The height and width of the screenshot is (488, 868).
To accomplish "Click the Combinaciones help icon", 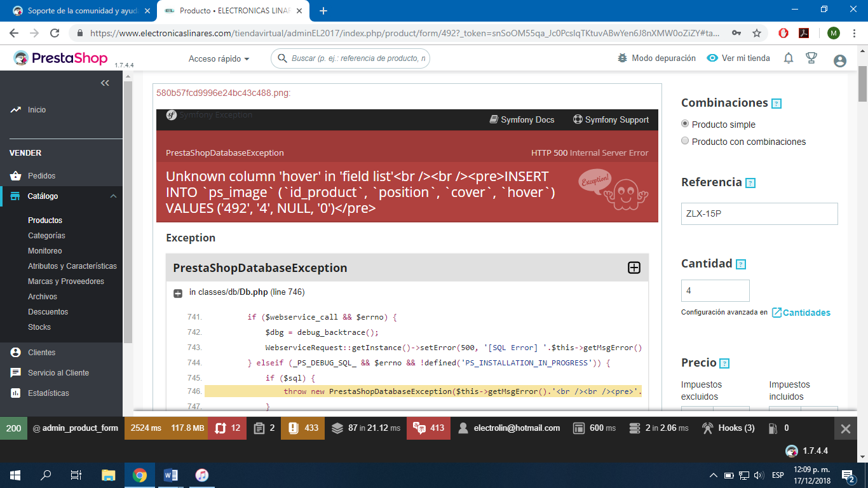I will point(776,104).
